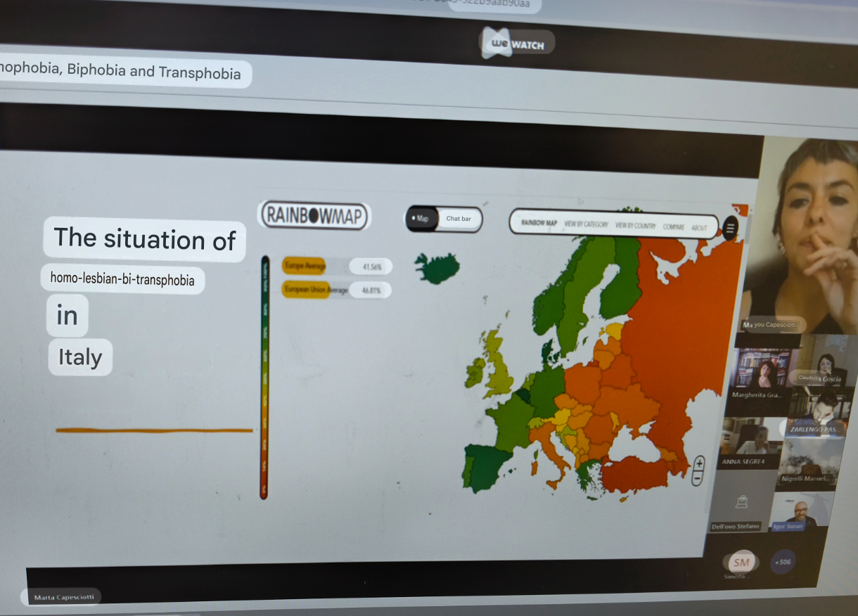Open the SM participant avatar
Viewport: 858px width, 616px height.
click(741, 562)
